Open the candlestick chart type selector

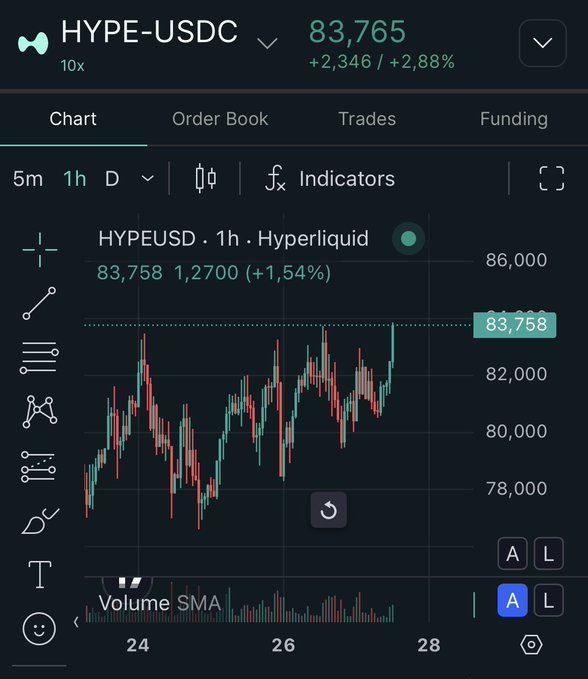[x=206, y=178]
